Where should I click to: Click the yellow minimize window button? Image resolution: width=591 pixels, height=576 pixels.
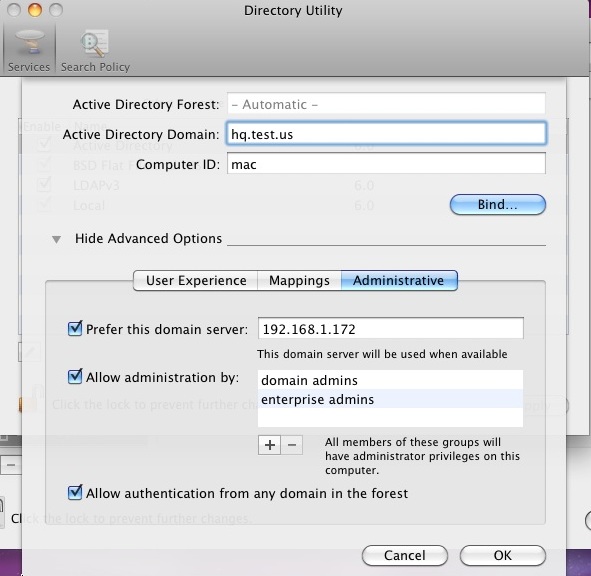(35, 10)
